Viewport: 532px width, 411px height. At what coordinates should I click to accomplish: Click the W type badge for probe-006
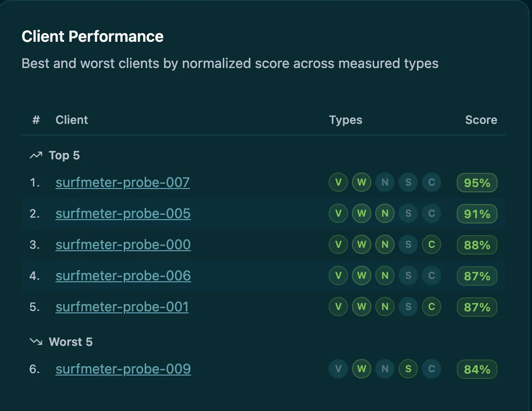coord(362,275)
